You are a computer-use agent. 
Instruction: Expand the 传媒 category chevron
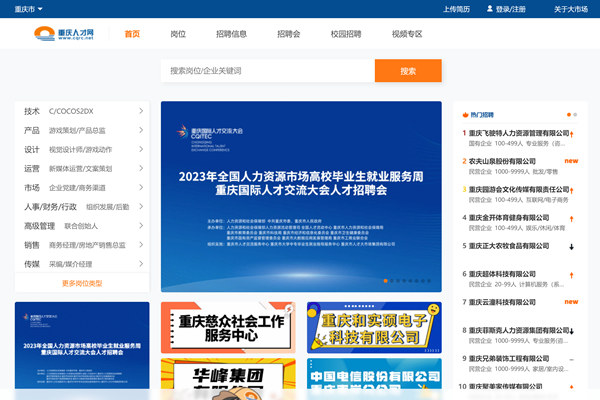click(141, 264)
